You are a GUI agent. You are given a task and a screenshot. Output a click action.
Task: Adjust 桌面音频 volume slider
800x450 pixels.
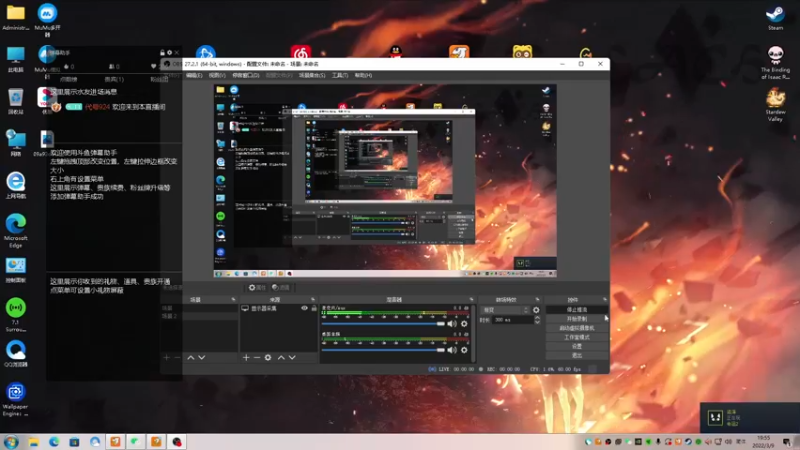tap(383, 350)
